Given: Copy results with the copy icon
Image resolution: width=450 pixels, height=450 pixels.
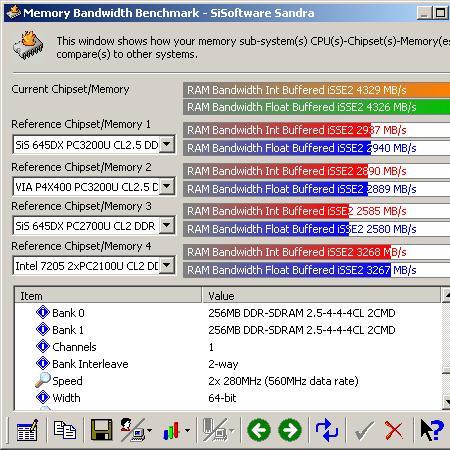Looking at the screenshot, I should (x=65, y=430).
